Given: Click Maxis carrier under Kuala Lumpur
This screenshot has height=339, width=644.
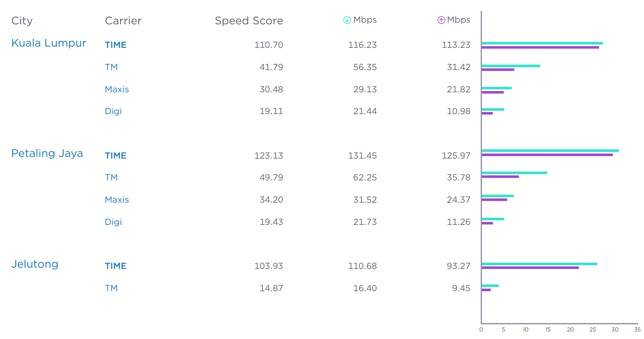Looking at the screenshot, I should (117, 89).
